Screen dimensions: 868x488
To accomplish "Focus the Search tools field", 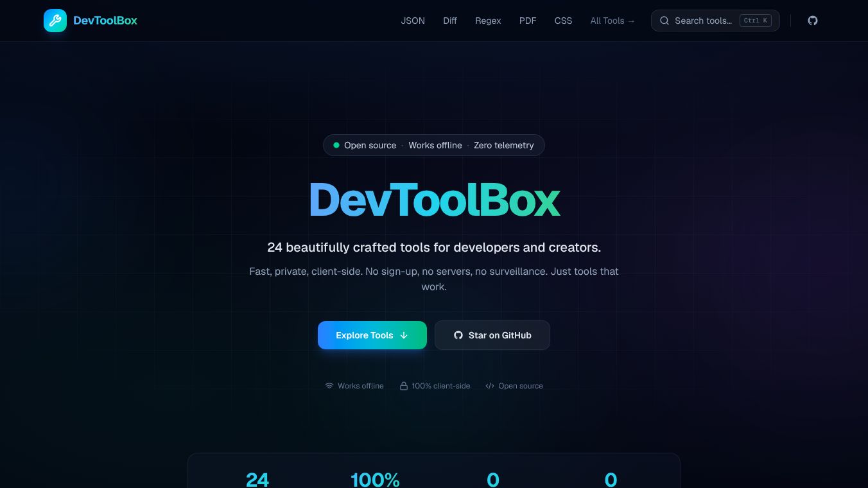I will pyautogui.click(x=715, y=21).
